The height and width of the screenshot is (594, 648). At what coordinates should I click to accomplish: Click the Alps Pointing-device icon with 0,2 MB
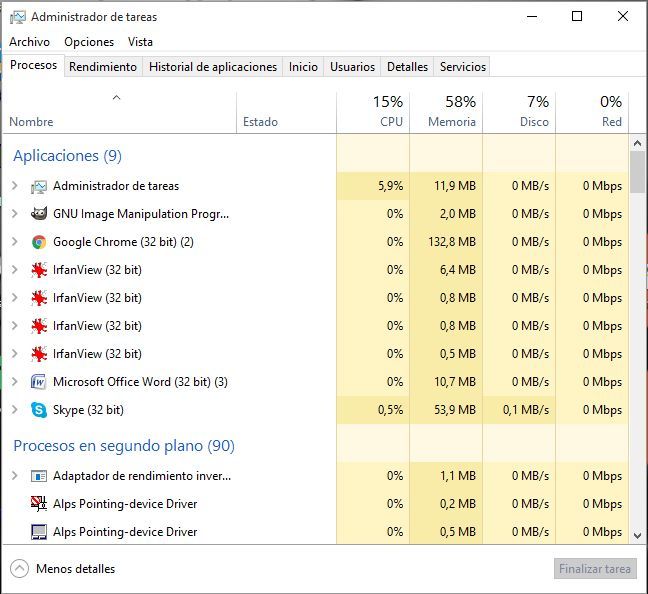[39, 504]
